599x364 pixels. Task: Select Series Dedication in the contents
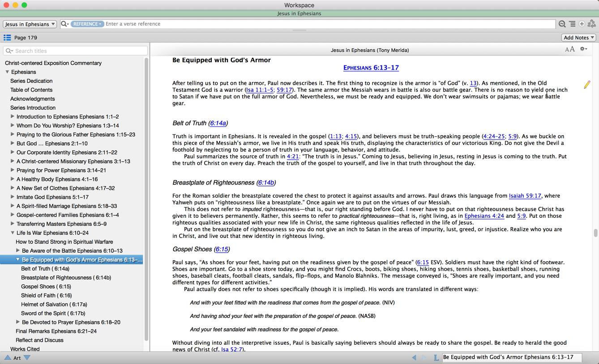pos(31,81)
